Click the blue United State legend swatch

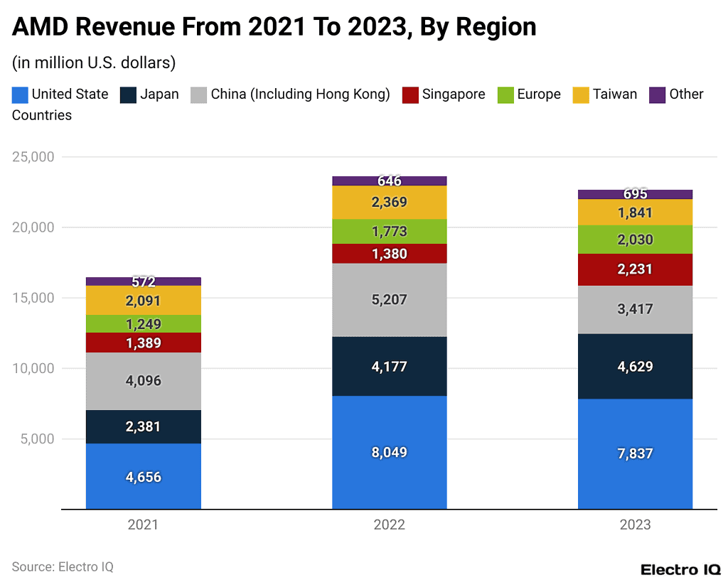click(x=20, y=95)
